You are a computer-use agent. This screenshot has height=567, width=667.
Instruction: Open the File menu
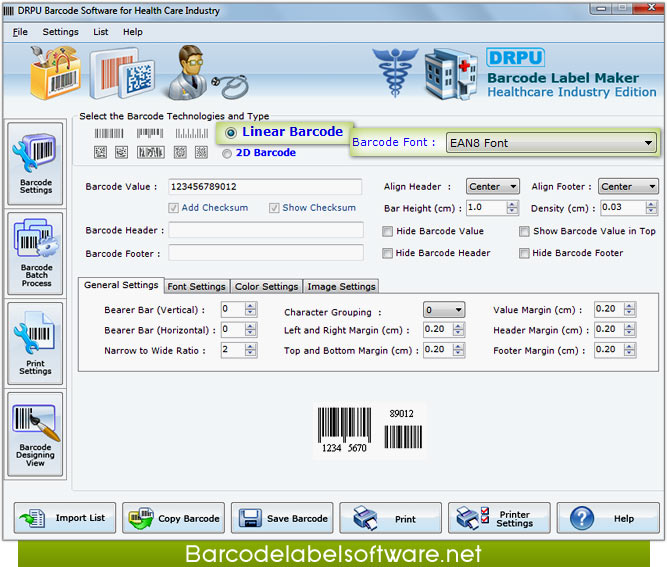click(x=20, y=32)
